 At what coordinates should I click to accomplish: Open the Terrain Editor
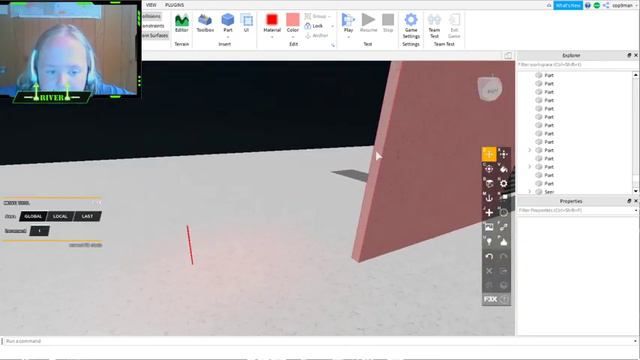pos(182,23)
